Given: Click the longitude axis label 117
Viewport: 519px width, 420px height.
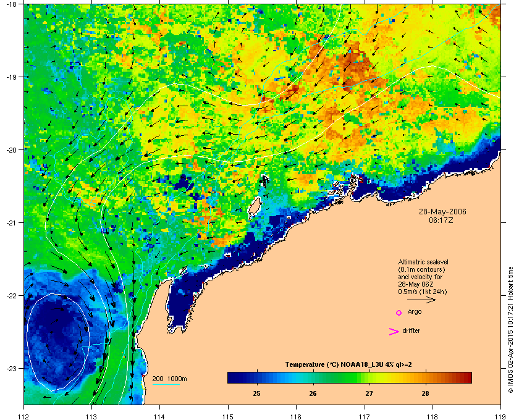Looking at the screenshot, I should 365,417.
